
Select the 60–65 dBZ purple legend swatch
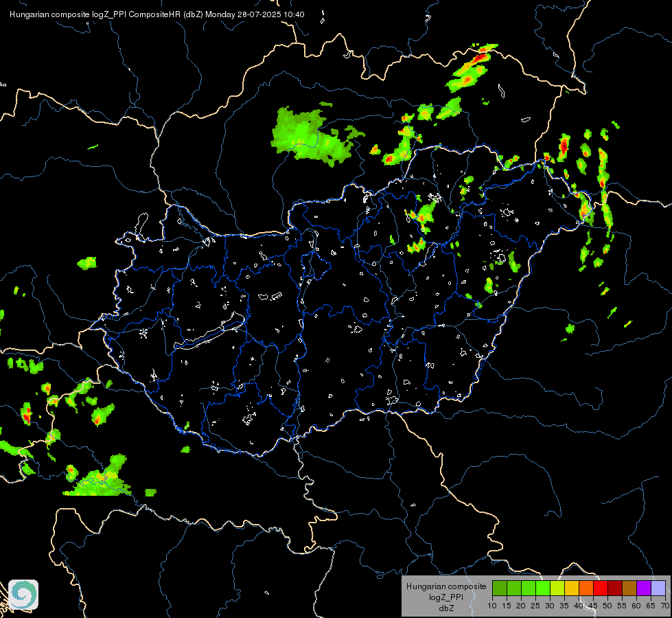(644, 588)
